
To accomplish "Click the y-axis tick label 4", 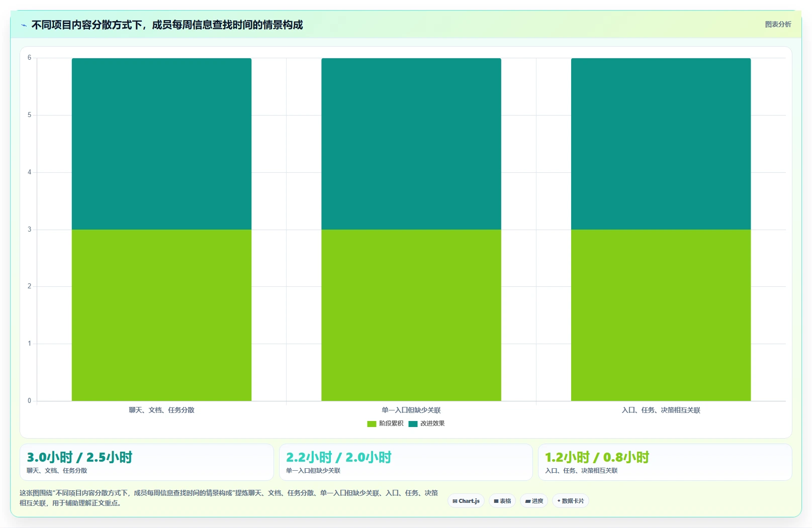I will (x=29, y=172).
